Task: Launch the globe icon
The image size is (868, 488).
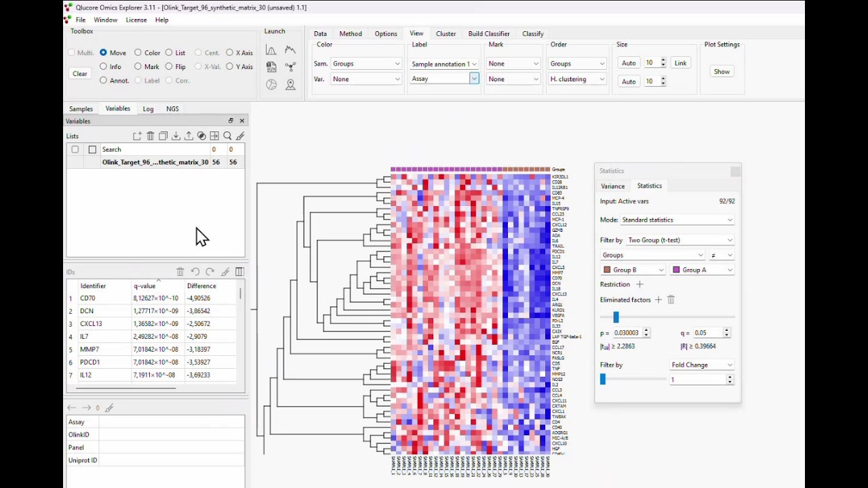Action: pyautogui.click(x=271, y=85)
